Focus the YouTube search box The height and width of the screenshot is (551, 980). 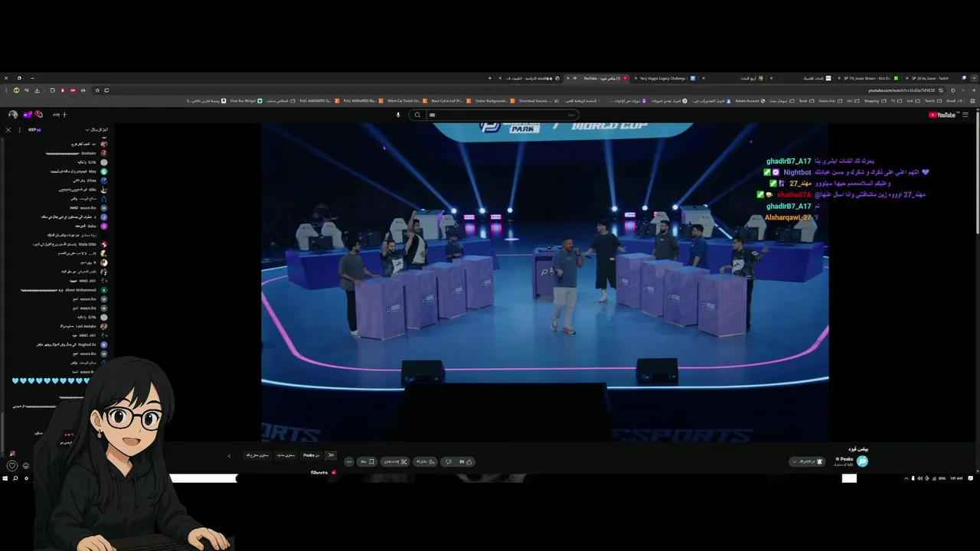pyautogui.click(x=501, y=115)
